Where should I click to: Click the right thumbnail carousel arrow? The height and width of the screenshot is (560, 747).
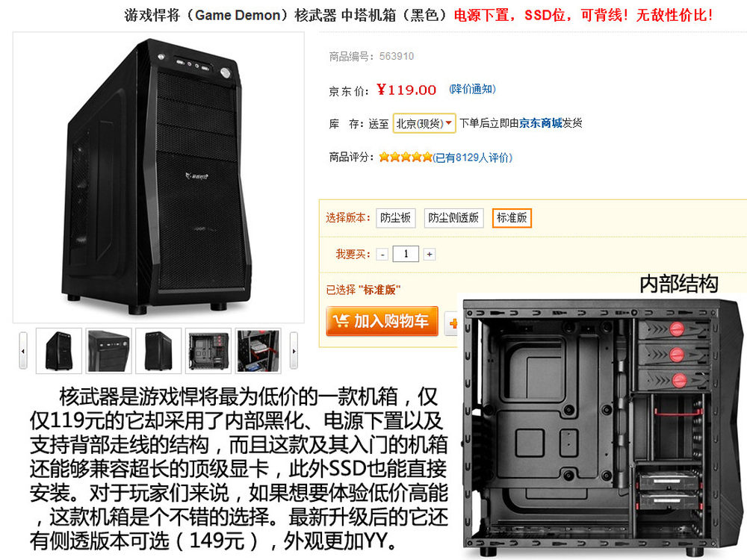point(294,351)
